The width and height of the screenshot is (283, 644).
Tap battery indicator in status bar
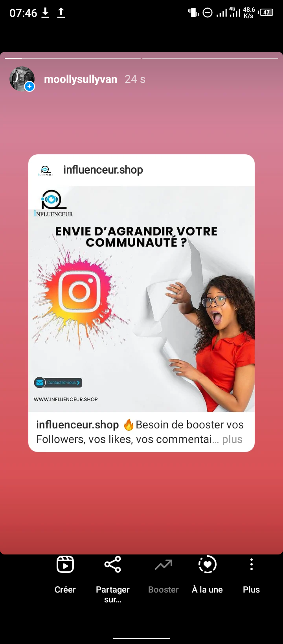pos(266,13)
